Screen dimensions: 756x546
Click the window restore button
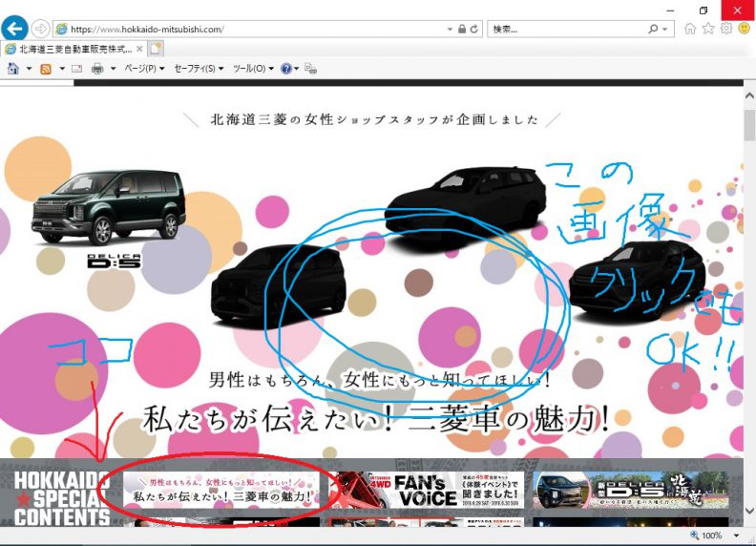pos(703,10)
